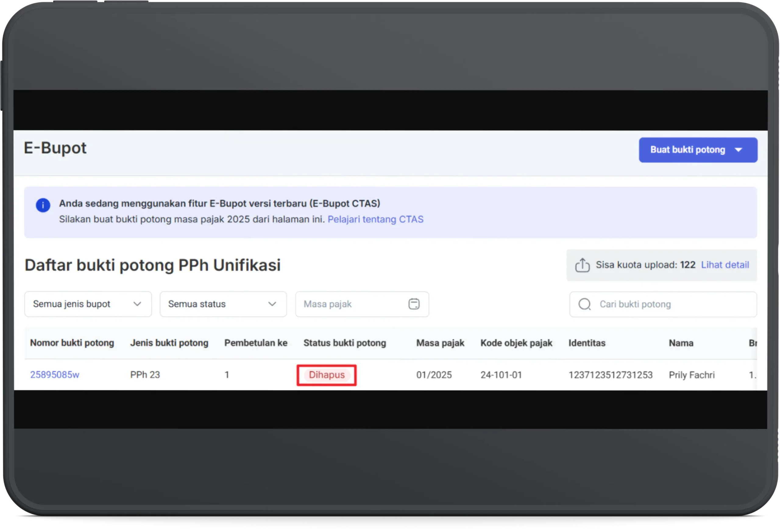The image size is (780, 532).
Task: Click the upload quota icon
Action: [582, 265]
